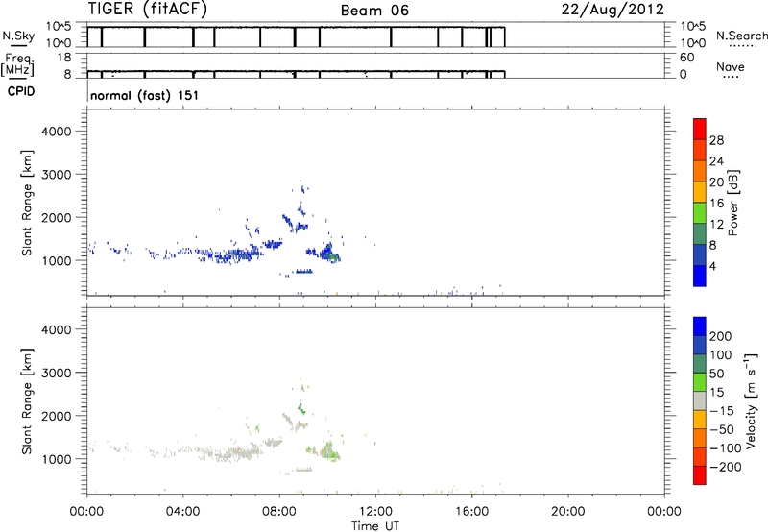Select the "−200" label on Velocity colorbar

click(726, 467)
